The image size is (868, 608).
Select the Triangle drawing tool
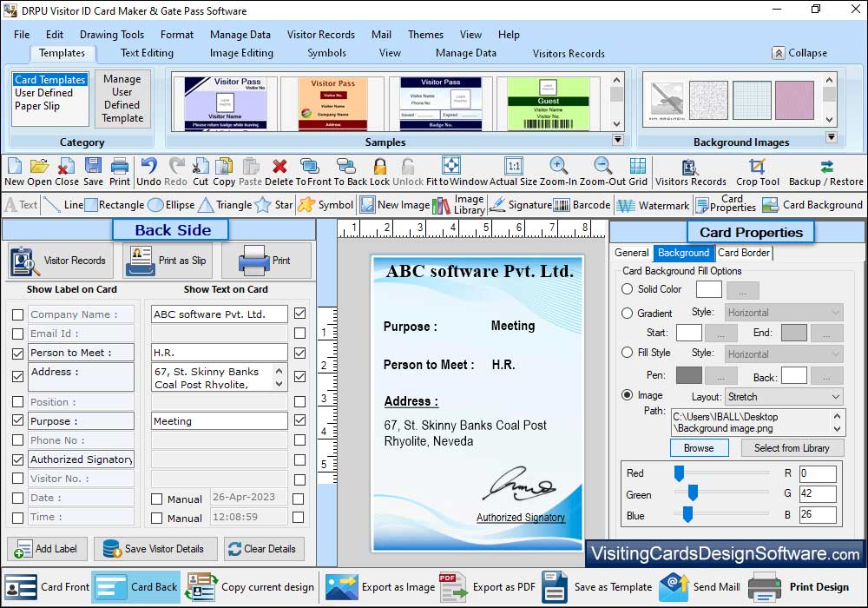pyautogui.click(x=225, y=205)
